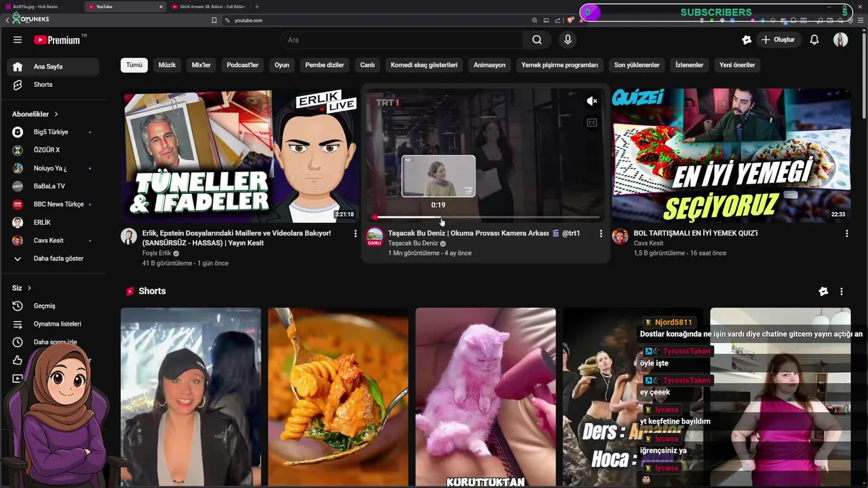Open Shorts from the sidebar
The width and height of the screenshot is (868, 488).
[x=53, y=85]
